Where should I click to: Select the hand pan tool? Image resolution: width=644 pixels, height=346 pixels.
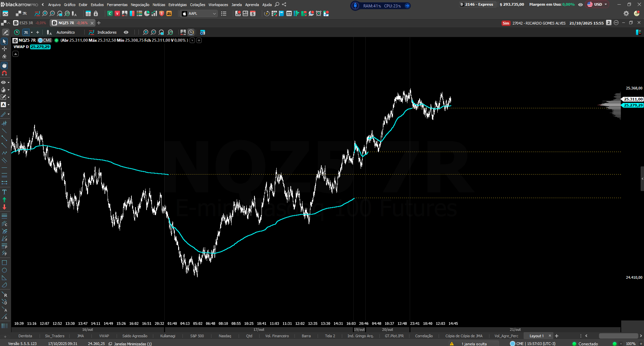(4, 66)
